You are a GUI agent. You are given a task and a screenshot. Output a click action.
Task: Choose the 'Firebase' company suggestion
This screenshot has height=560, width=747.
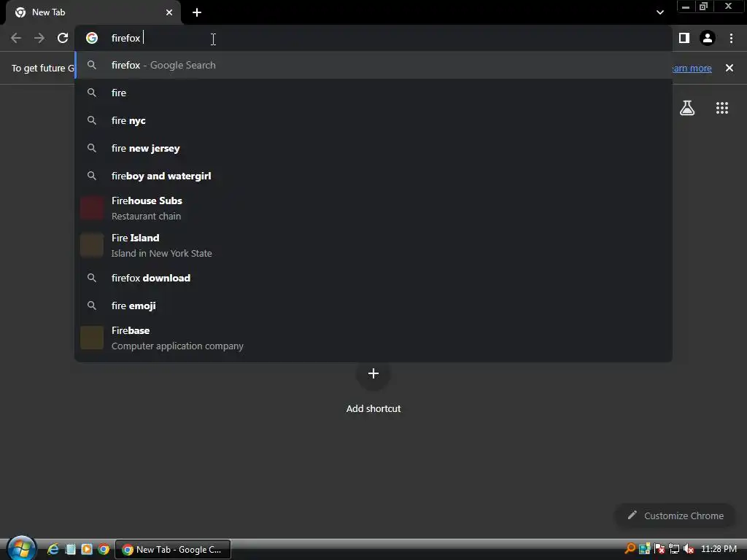tap(373, 338)
